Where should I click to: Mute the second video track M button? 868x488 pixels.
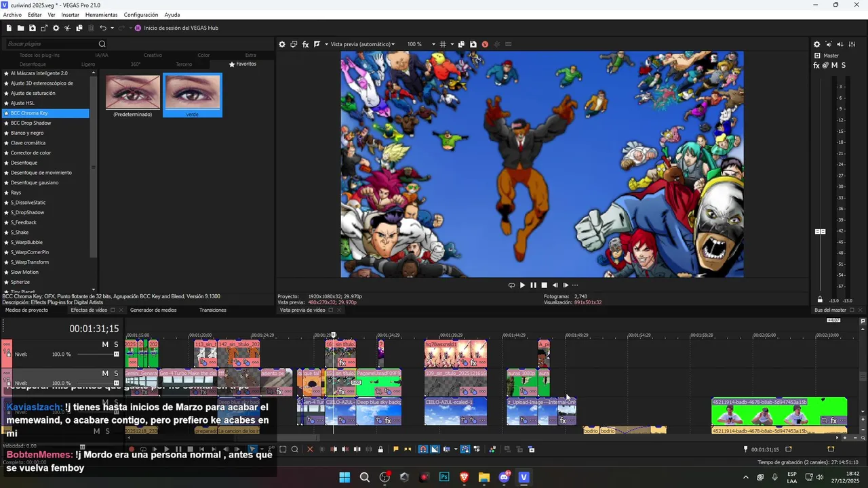click(105, 373)
